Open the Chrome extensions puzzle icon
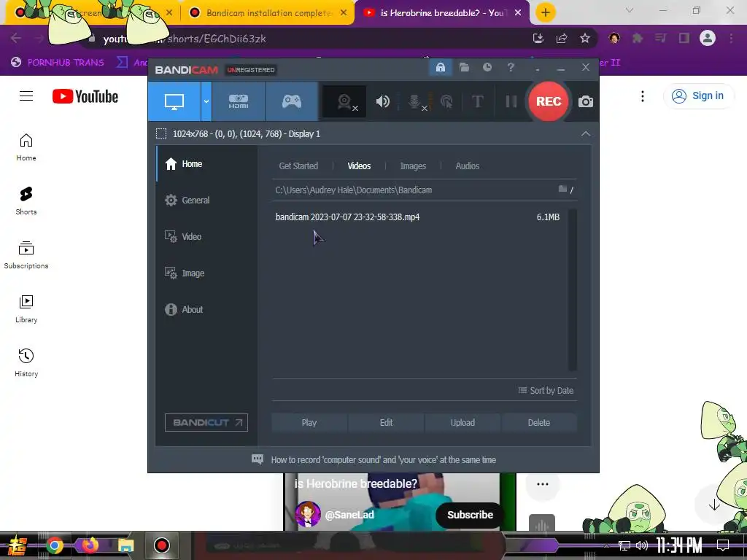This screenshot has width=747, height=560. pos(638,38)
